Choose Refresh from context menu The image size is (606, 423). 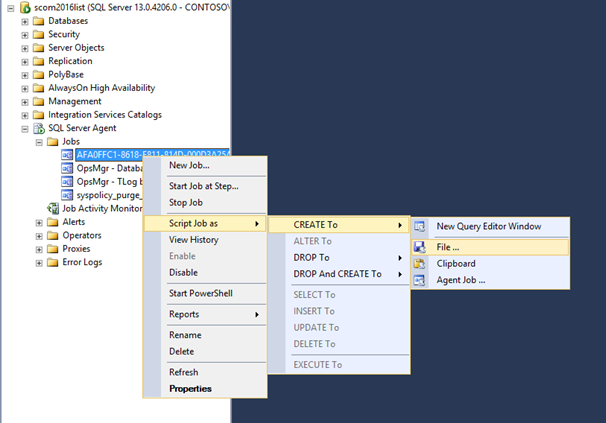tap(205, 372)
